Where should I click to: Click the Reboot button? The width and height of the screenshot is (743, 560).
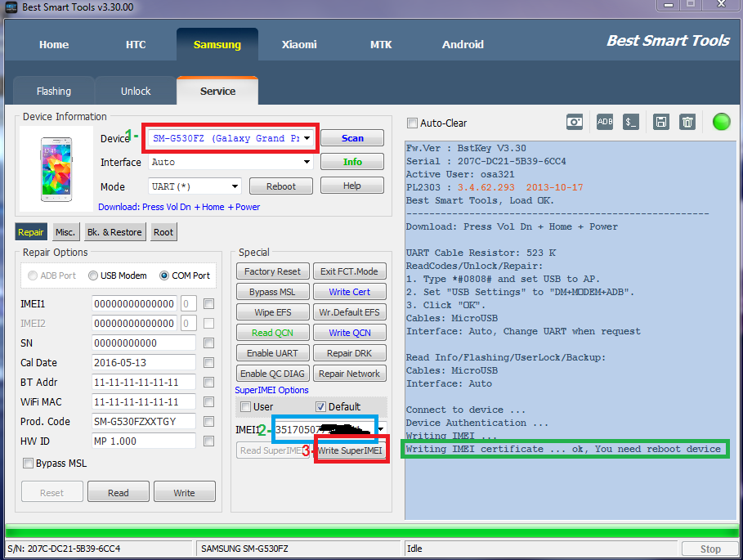pyautogui.click(x=281, y=186)
